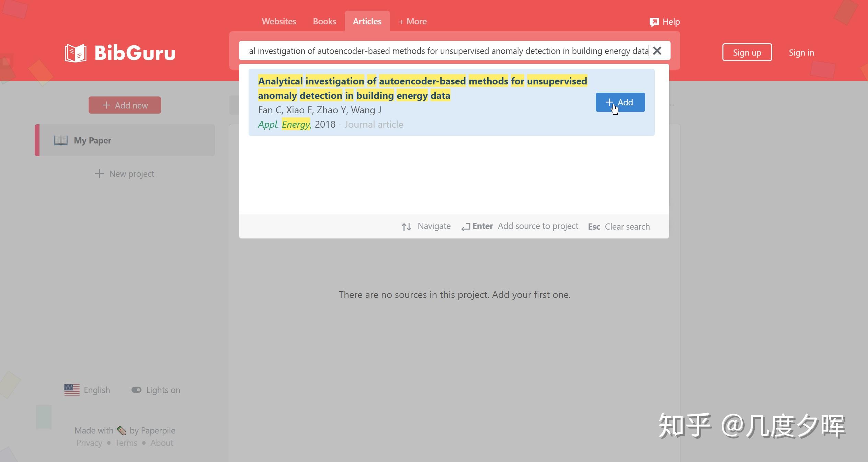The image size is (868, 462).
Task: Open the English language selector
Action: [97, 390]
